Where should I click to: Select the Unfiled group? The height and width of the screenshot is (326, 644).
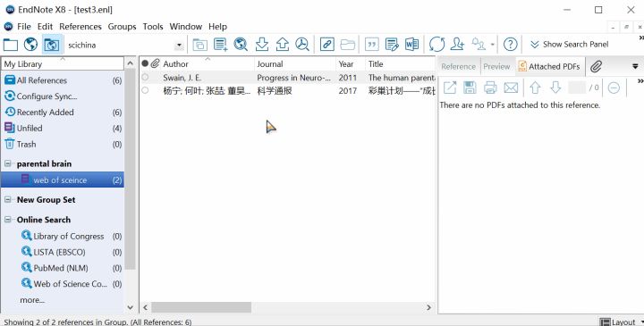[63, 129]
